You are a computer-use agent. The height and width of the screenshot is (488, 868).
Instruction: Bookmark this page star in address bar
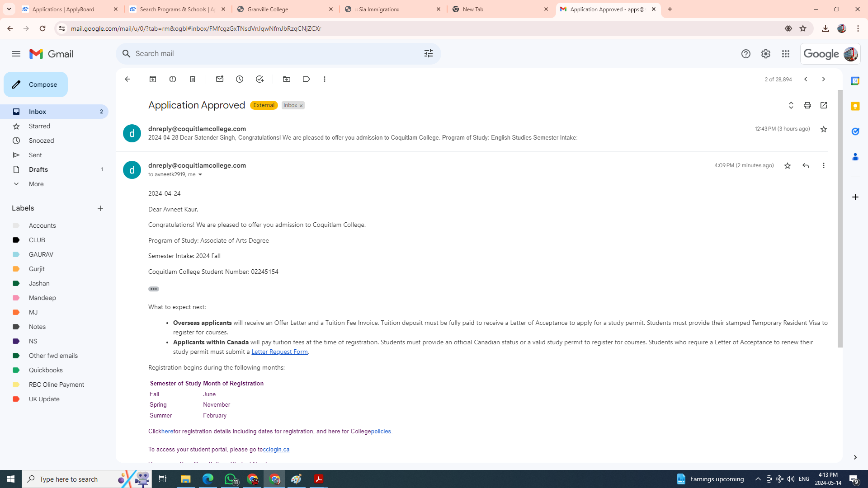(803, 28)
